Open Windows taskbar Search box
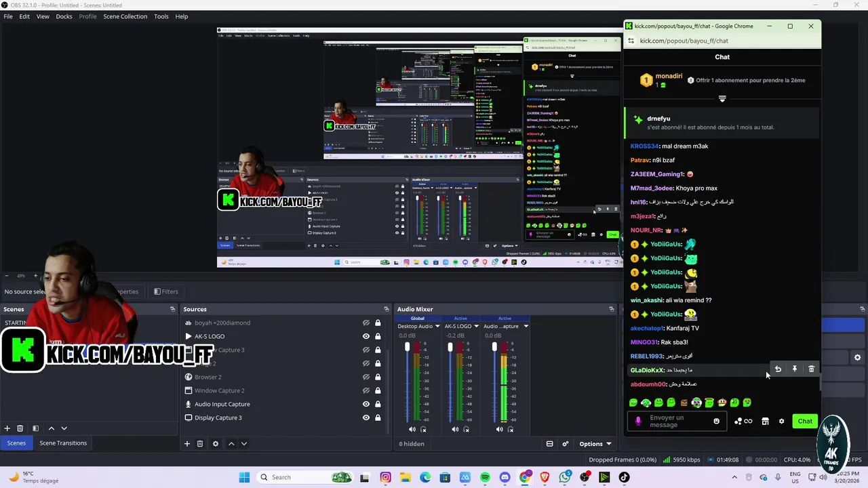 pos(307,477)
